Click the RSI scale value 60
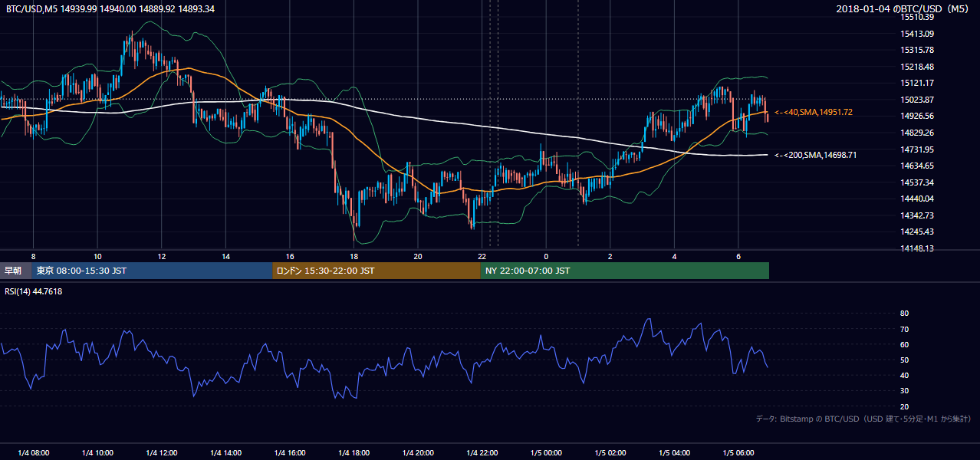Viewport: 980px width, 460px height. [904, 344]
